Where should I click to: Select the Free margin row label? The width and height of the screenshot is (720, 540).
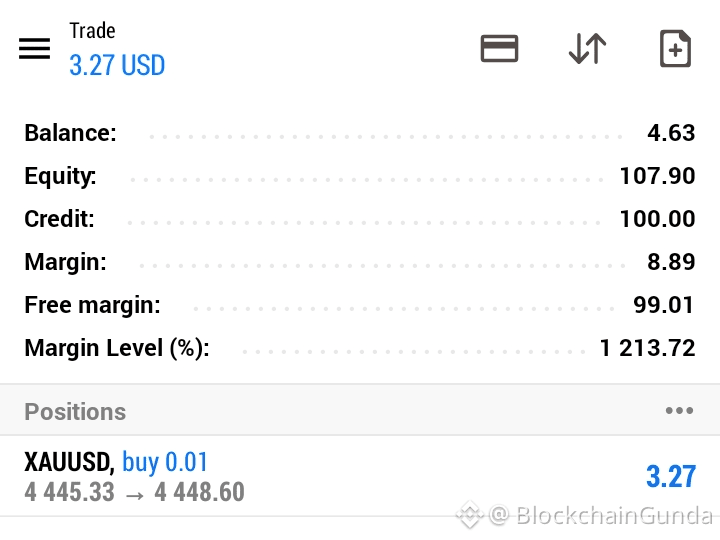pyautogui.click(x=92, y=305)
